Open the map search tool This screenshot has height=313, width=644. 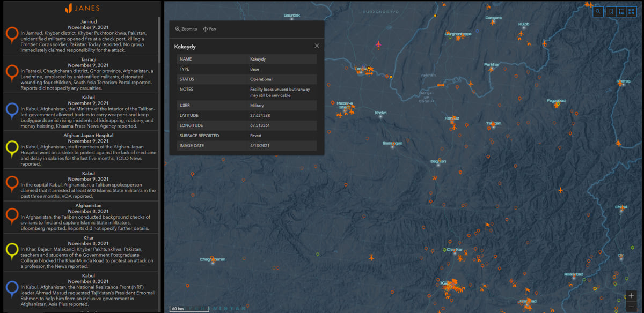click(x=598, y=11)
